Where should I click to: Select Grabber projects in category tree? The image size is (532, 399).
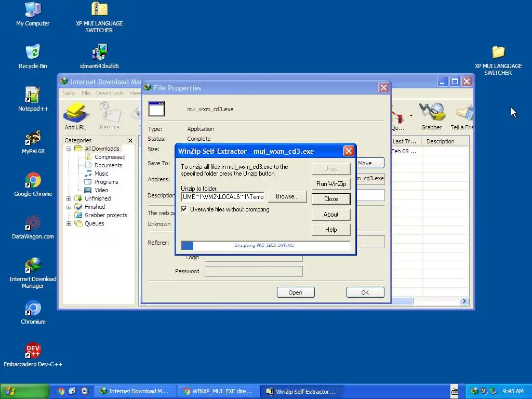tap(105, 215)
